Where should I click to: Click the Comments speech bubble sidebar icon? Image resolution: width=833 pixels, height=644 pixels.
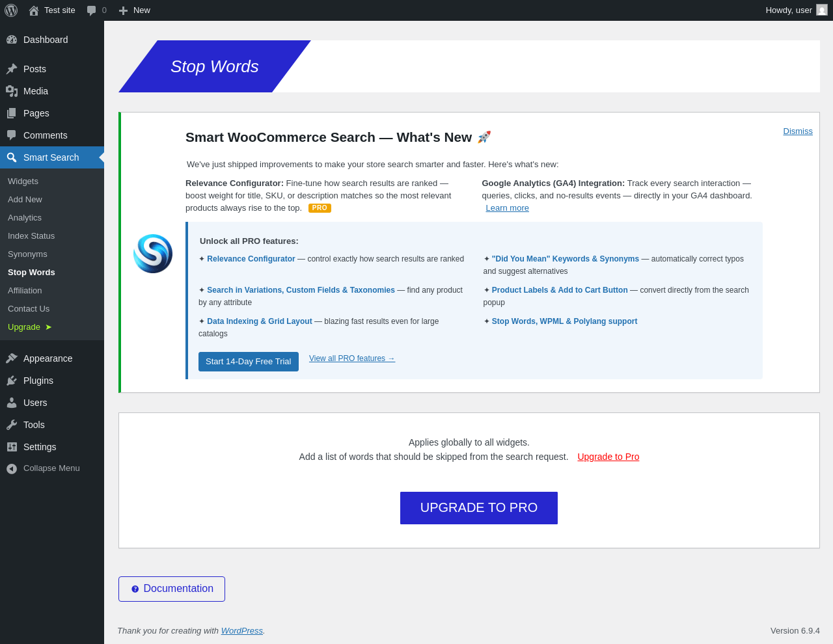[12, 135]
